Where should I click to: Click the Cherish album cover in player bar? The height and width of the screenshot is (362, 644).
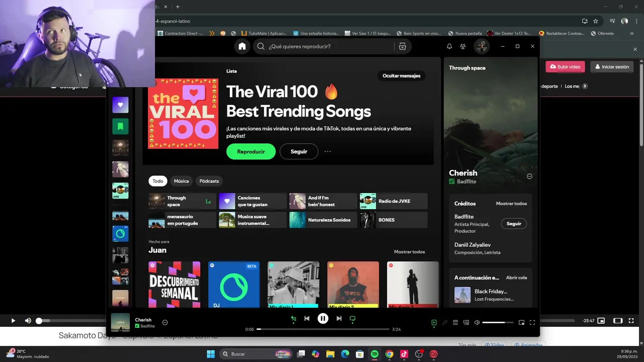(x=120, y=322)
